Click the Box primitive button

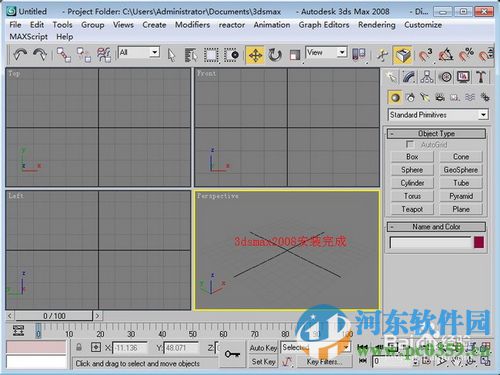(x=412, y=157)
